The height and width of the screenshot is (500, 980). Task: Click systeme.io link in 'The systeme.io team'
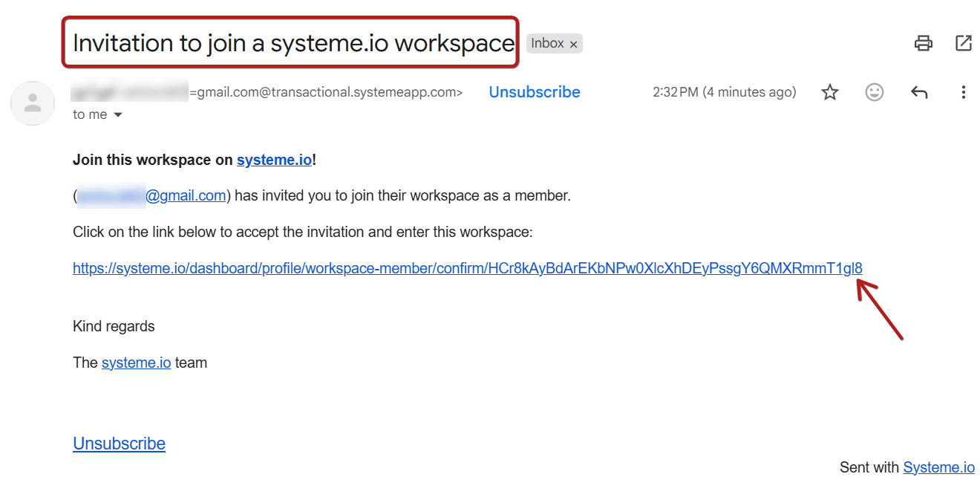tap(137, 363)
